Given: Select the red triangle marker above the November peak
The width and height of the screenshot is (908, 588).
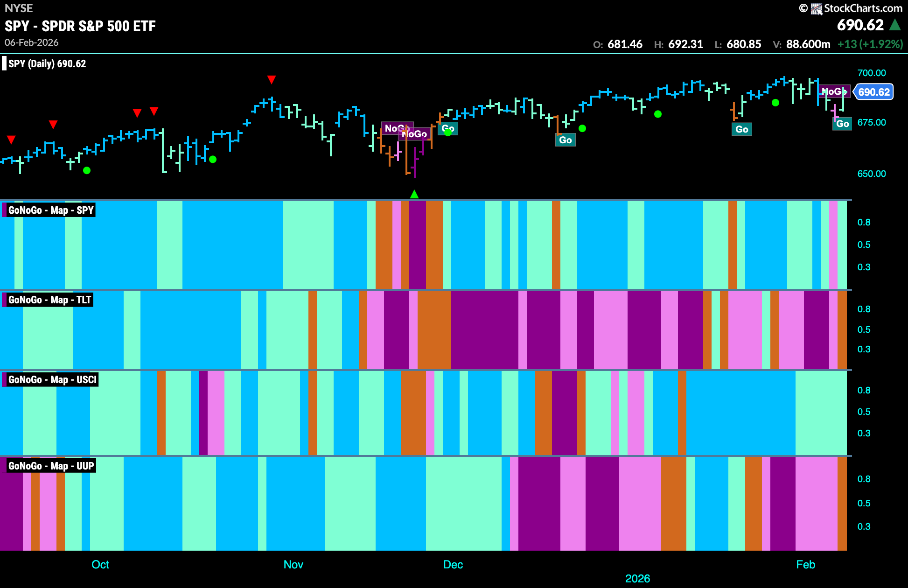Looking at the screenshot, I should [272, 79].
